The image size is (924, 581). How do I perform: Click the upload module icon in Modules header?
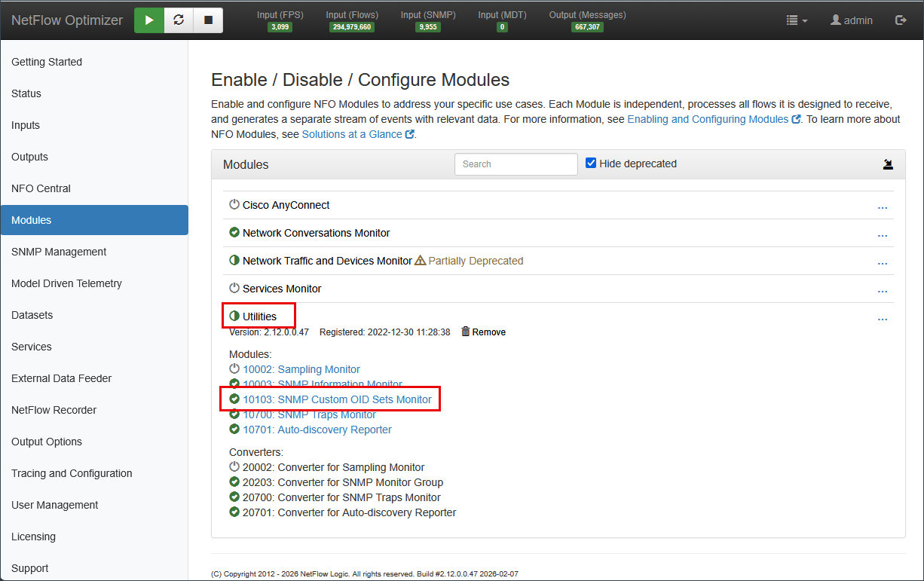pos(888,164)
